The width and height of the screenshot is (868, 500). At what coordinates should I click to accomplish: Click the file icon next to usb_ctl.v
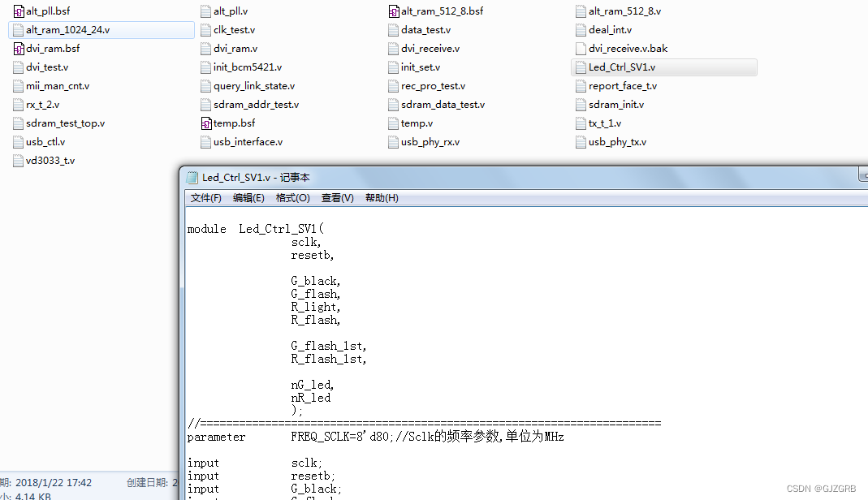pos(18,141)
